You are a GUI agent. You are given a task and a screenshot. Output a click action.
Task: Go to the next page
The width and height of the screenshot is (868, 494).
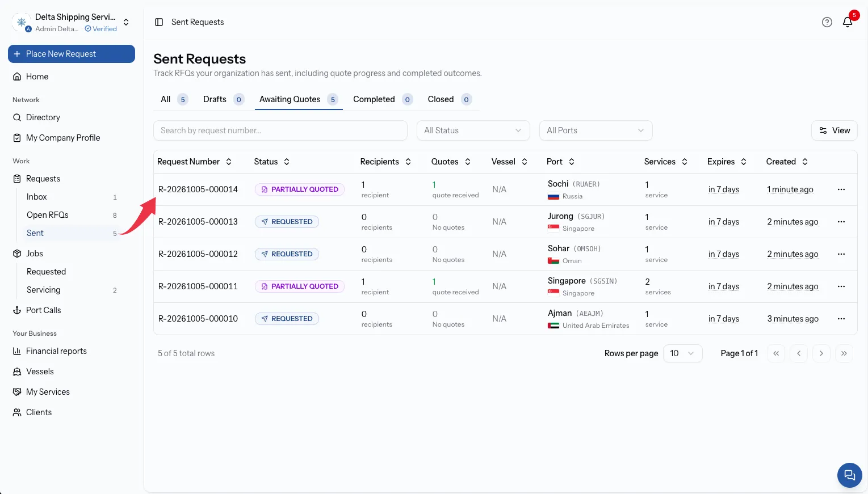pos(821,353)
